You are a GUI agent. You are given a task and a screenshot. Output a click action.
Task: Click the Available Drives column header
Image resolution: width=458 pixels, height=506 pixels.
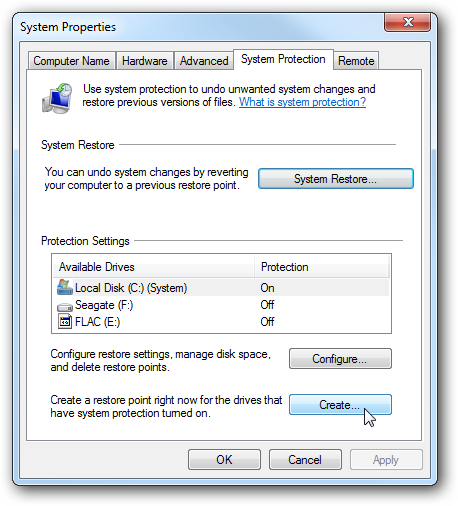point(153,267)
